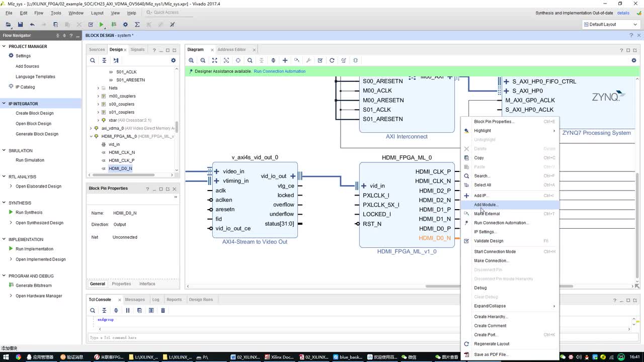Zoom in on the block diagram

191,60
